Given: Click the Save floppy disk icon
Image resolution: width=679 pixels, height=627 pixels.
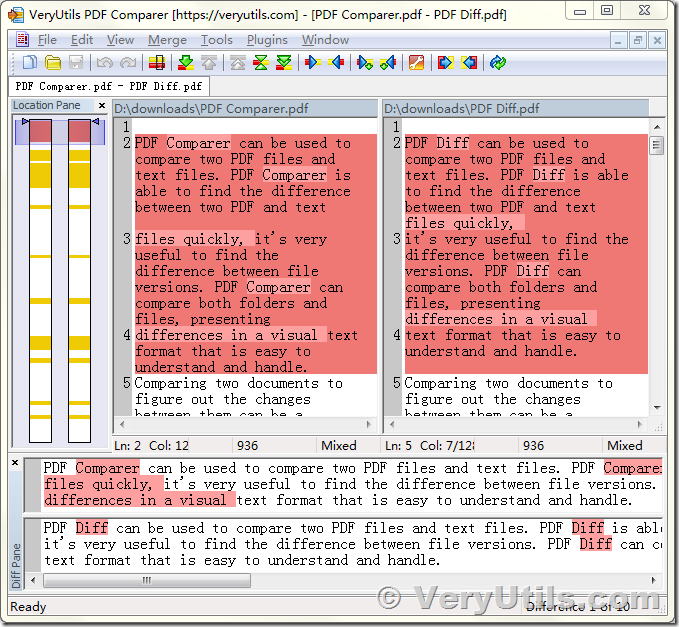Looking at the screenshot, I should coord(76,63).
